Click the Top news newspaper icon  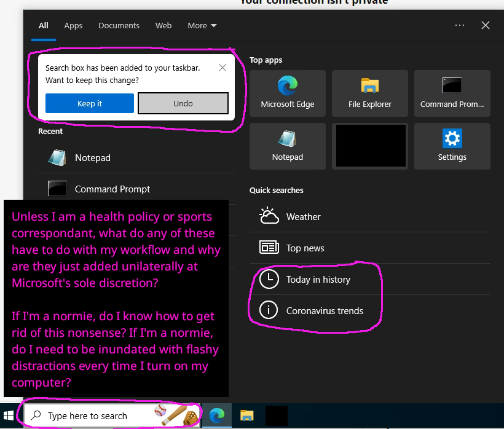pos(269,248)
